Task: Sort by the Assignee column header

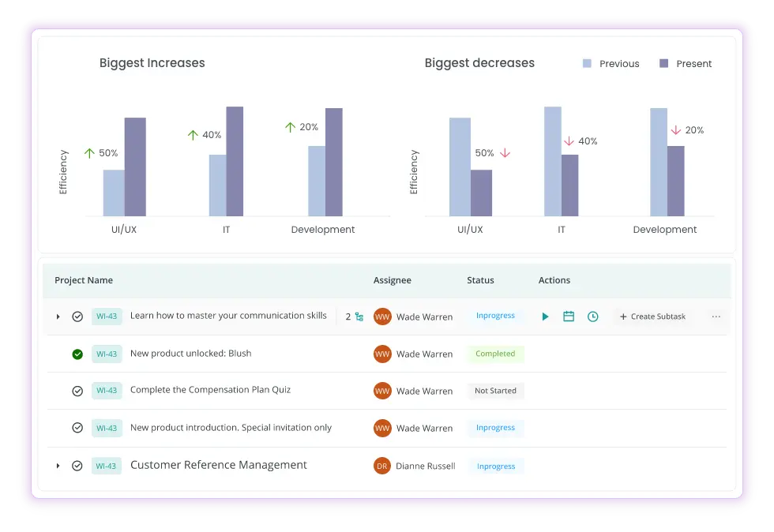Action: pos(393,280)
